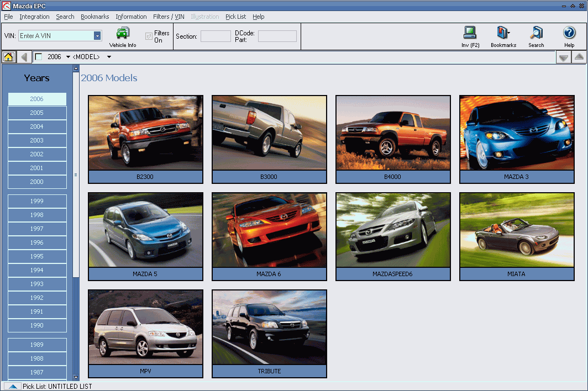Select year 2003 in Years list
Screen dimensions: 588x391
[x=36, y=140]
